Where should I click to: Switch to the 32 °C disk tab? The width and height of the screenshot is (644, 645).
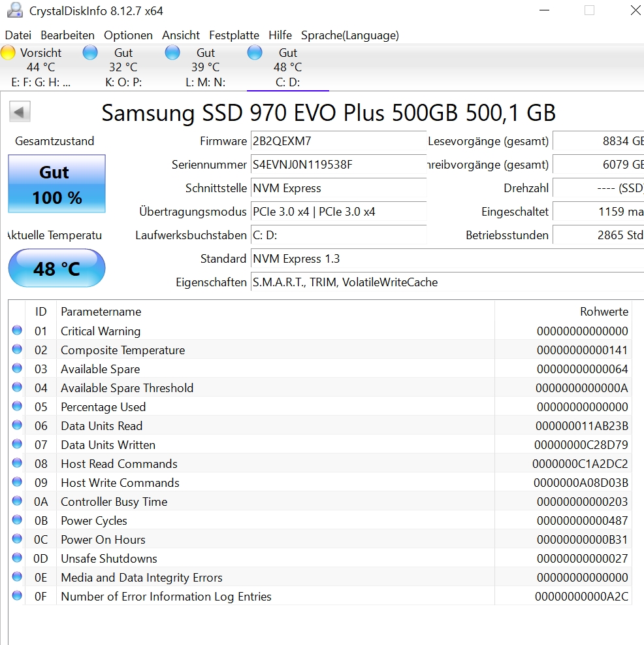point(123,67)
